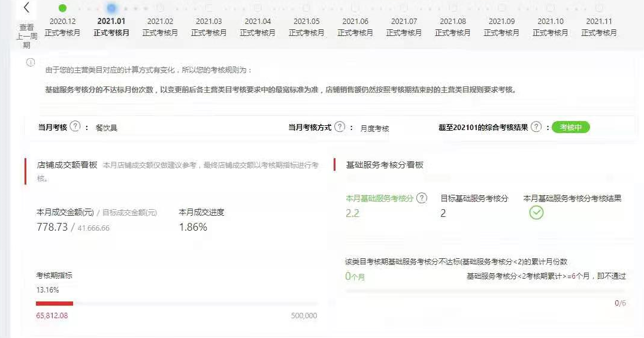
Task: Click the 500,000 target value
Action: click(304, 315)
